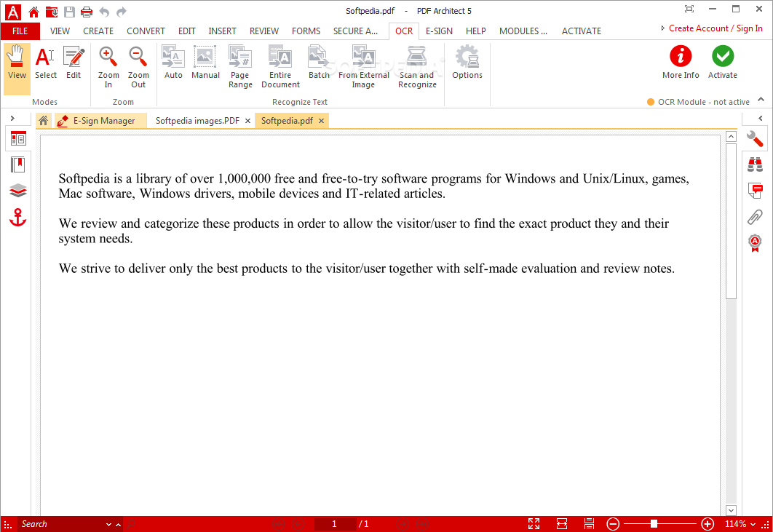
Task: Expand the left side panel
Action: (x=12, y=119)
